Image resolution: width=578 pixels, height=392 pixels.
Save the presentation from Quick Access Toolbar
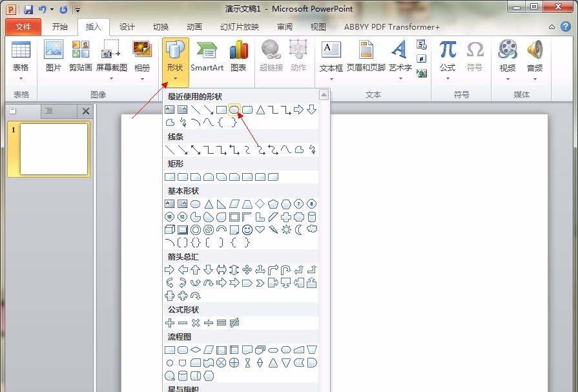pos(28,10)
